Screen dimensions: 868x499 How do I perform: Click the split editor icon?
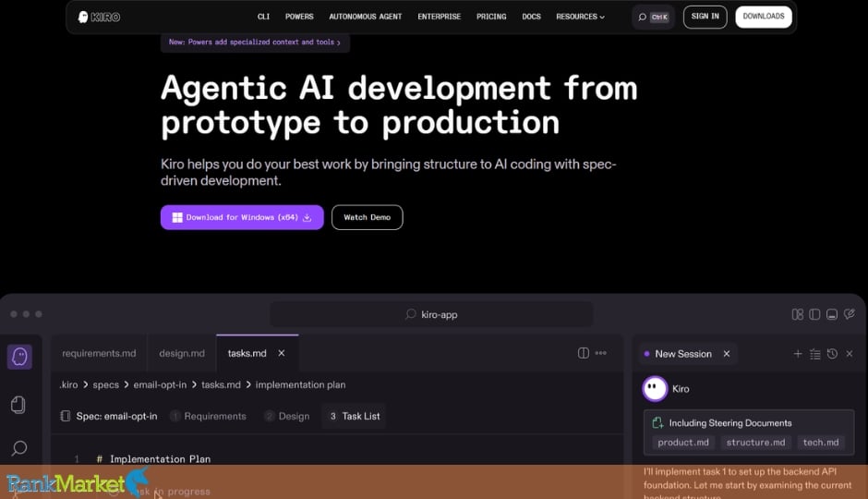coord(584,353)
